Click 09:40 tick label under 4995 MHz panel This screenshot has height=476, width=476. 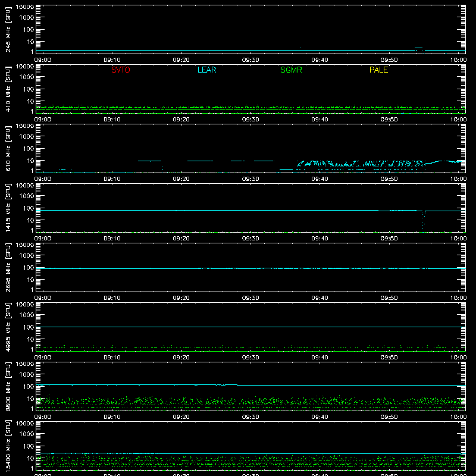tap(320, 358)
